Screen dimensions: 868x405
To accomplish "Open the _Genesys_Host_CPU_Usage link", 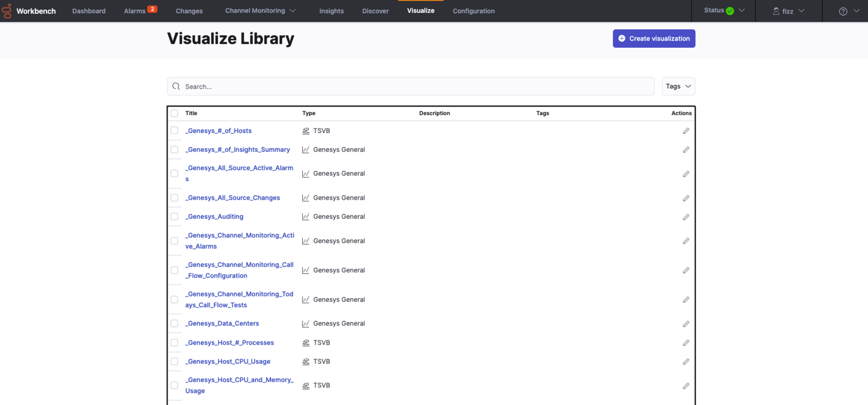I will coord(228,362).
